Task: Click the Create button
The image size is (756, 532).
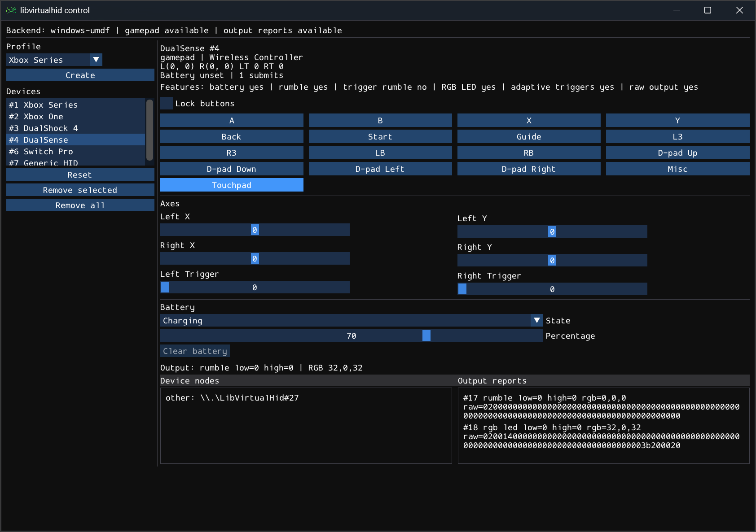Action: pyautogui.click(x=80, y=75)
